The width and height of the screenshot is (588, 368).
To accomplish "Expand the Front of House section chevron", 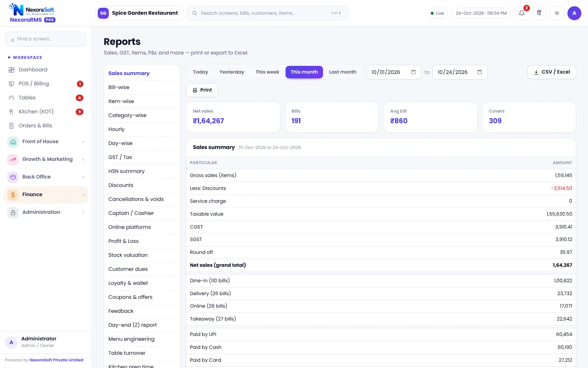I will [x=83, y=142].
